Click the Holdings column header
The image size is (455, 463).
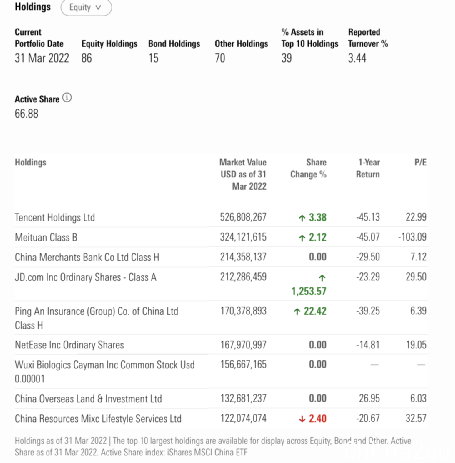(x=31, y=162)
